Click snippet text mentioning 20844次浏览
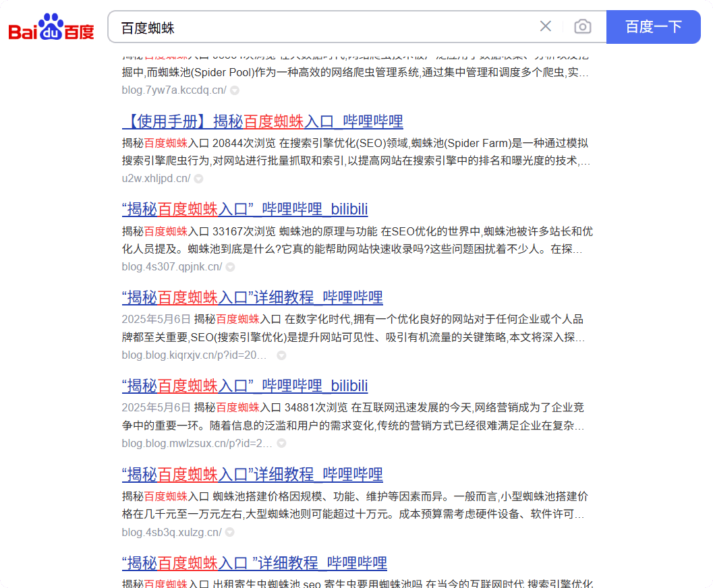This screenshot has width=713, height=588. [x=356, y=152]
